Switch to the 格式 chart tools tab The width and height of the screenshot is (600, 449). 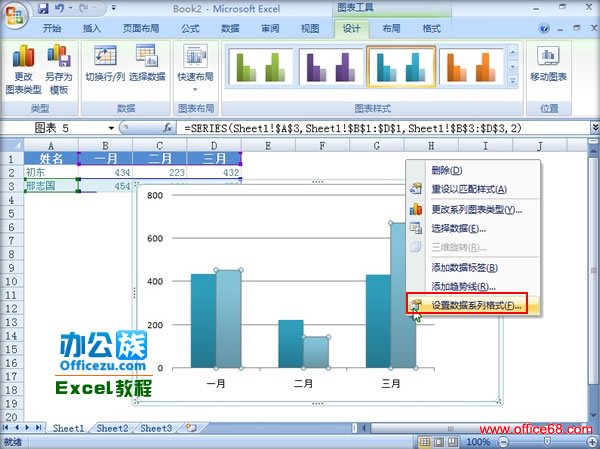click(431, 28)
